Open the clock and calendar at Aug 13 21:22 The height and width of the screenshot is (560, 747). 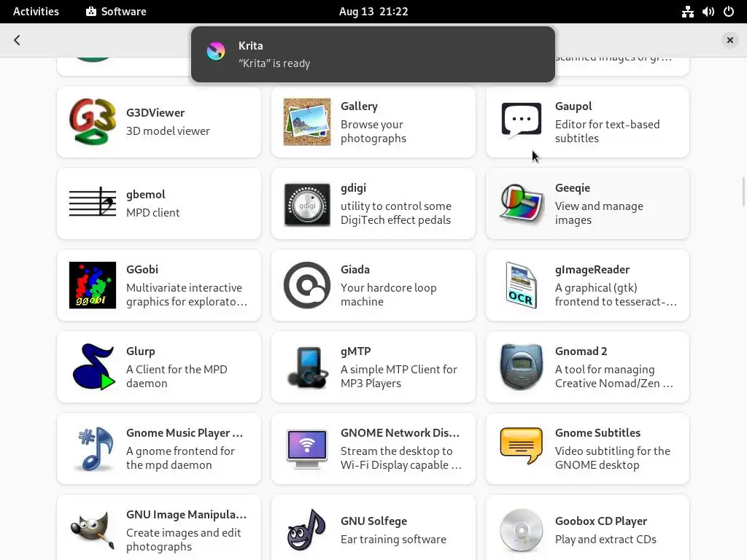[x=373, y=12]
